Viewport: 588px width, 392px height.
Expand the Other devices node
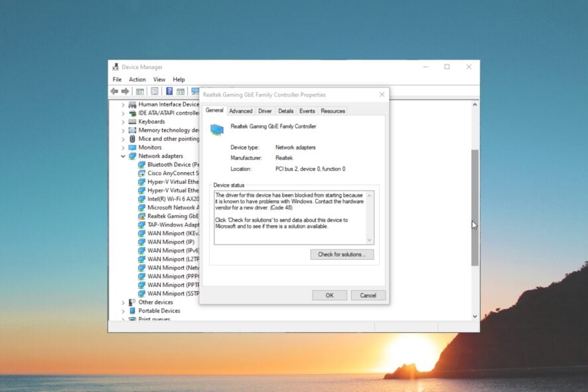pos(123,302)
